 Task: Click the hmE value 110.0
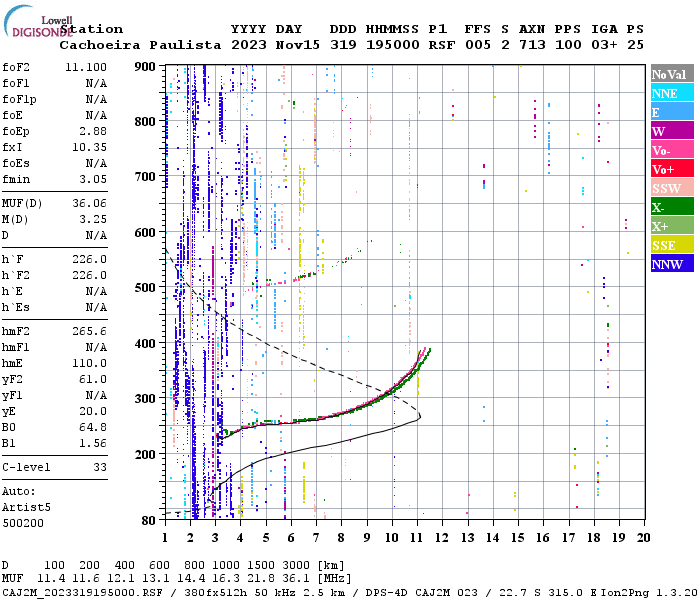[89, 363]
